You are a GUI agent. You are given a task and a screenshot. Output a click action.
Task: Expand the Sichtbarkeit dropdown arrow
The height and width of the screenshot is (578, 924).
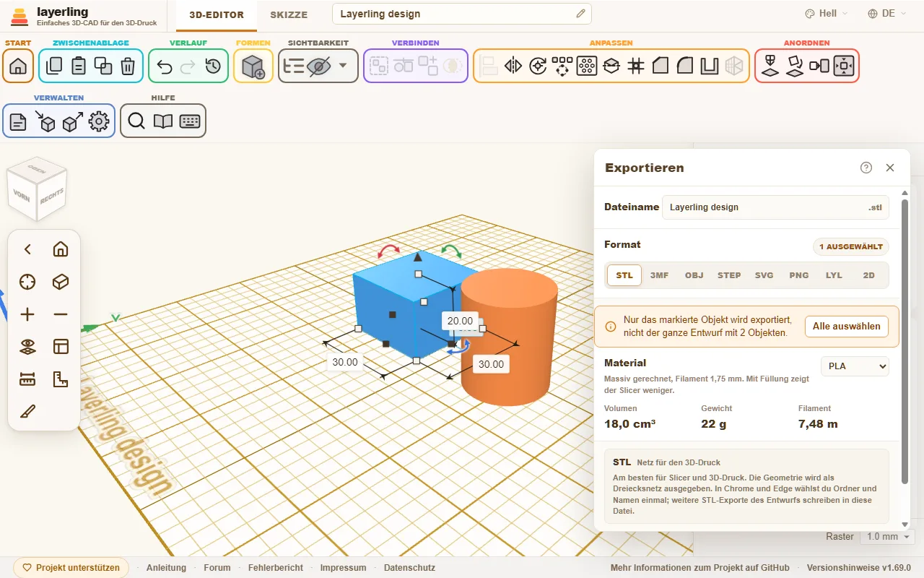point(343,66)
